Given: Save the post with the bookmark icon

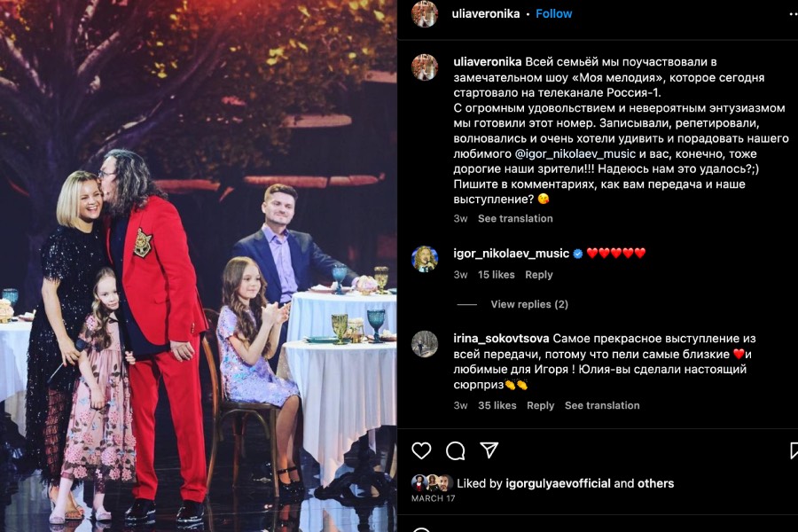Looking at the screenshot, I should click(794, 450).
